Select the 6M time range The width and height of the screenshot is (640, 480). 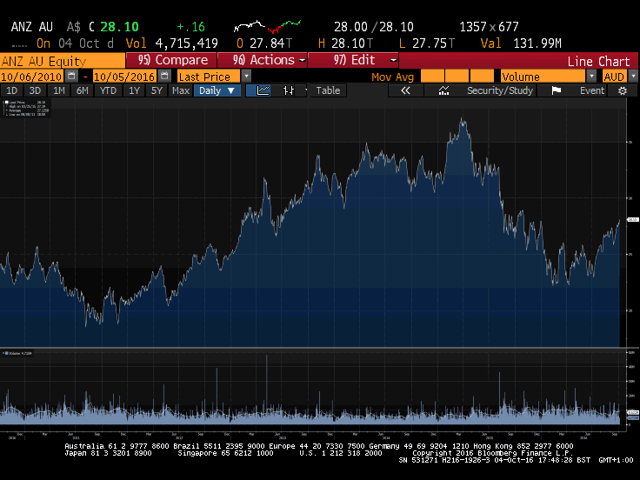point(82,91)
